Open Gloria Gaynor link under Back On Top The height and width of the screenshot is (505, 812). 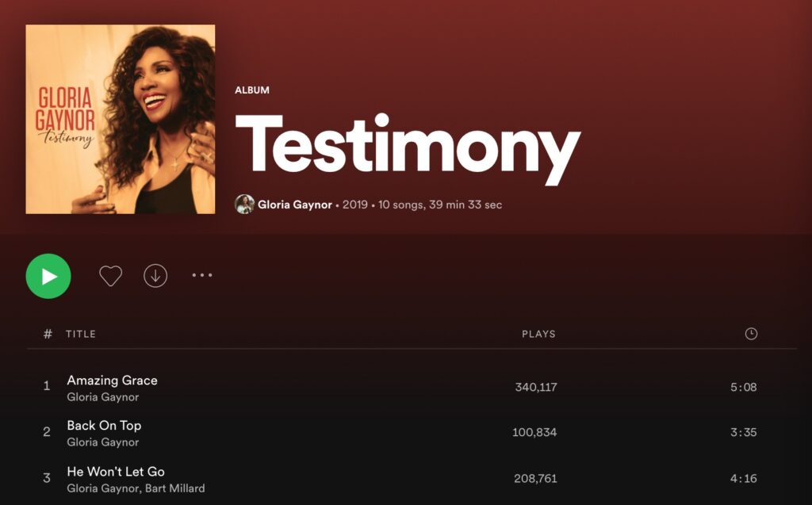[x=103, y=442]
